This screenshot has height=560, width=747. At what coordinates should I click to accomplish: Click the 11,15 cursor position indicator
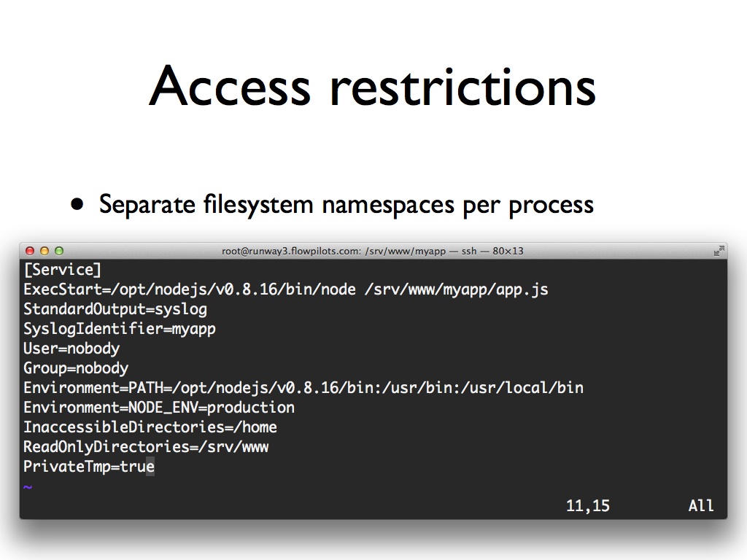[588, 506]
